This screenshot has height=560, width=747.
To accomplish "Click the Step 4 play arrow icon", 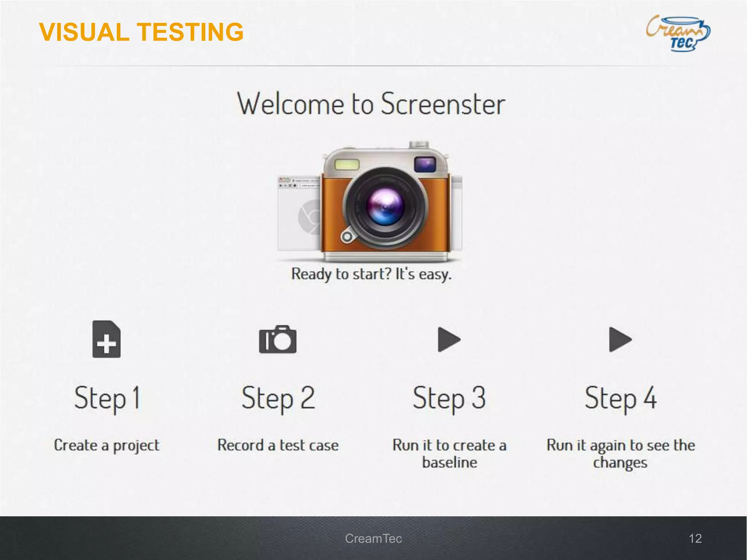I will (x=620, y=339).
